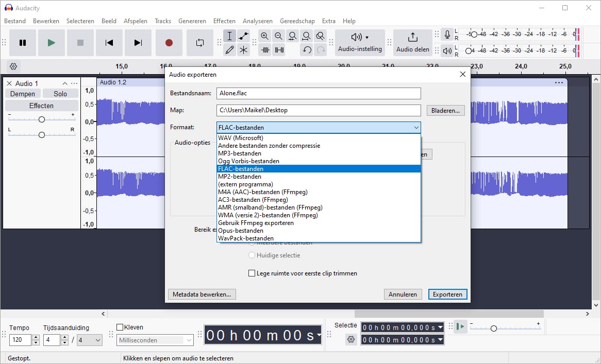
Task: Toggle the Solo button on Audio 1
Action: click(60, 94)
